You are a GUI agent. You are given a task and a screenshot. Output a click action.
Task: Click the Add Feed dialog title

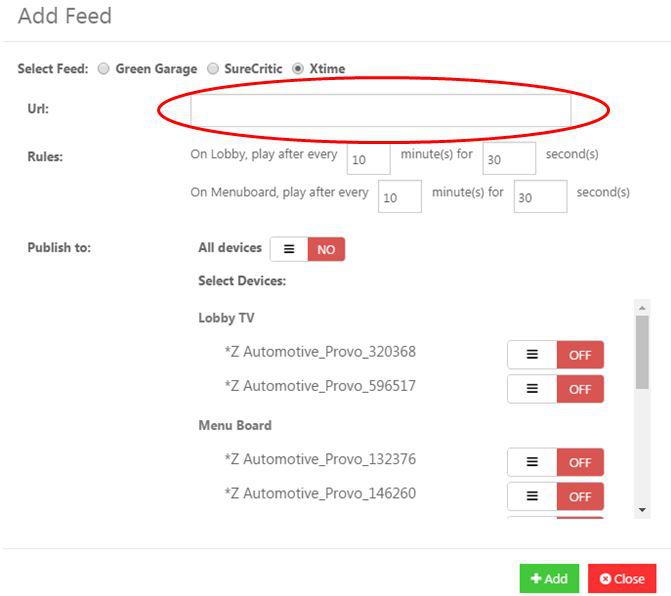pos(65,16)
